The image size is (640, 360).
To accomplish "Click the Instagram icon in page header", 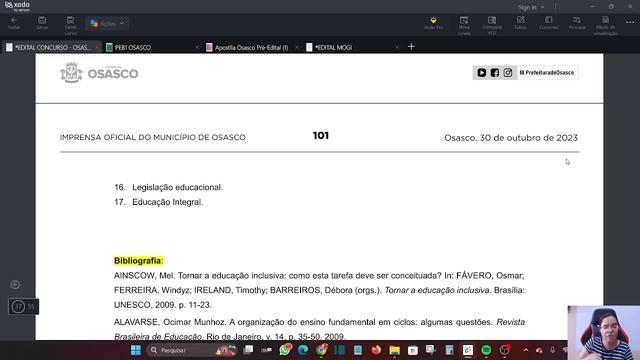I will click(x=508, y=73).
